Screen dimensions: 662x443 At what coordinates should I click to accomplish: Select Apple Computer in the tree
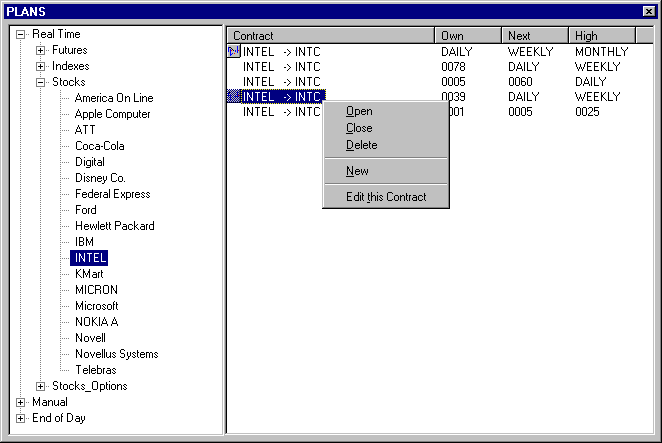tap(112, 114)
